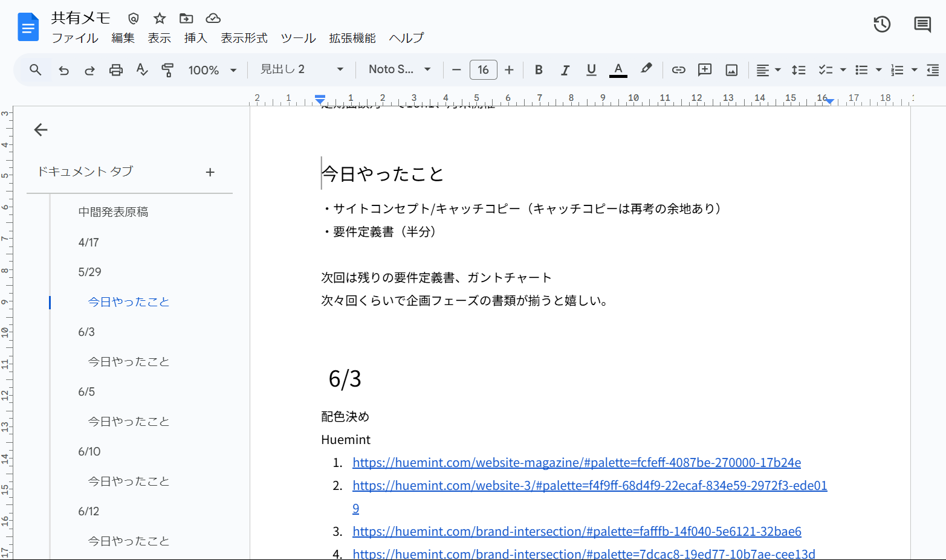Click the 共有メモ document title

[x=81, y=18]
